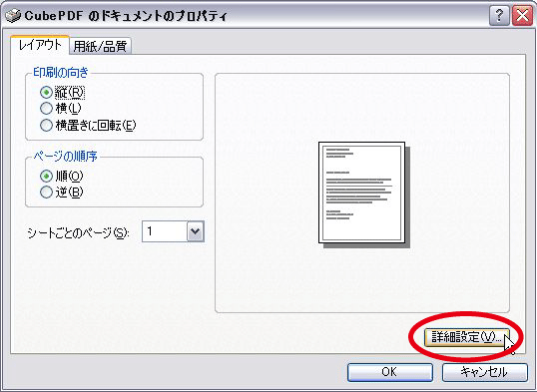This screenshot has width=537, height=392.
Task: Click the 印刷の向き group heading
Action: pos(61,73)
